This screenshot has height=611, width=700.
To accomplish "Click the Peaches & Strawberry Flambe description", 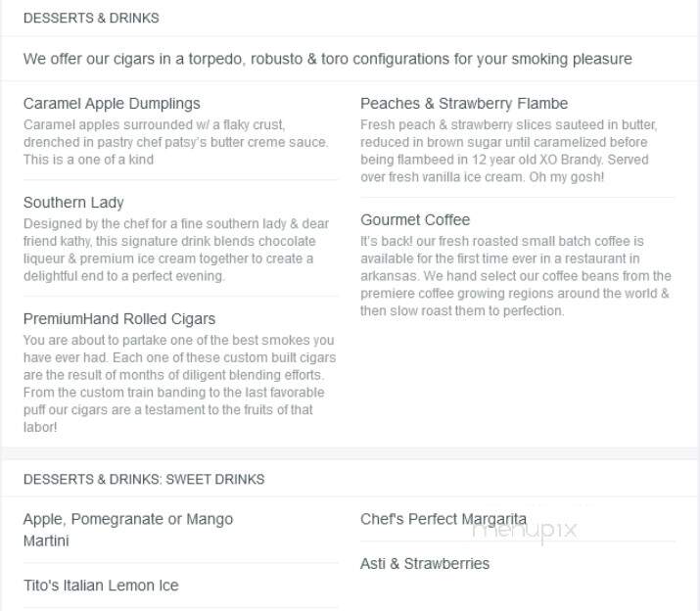I will 509,151.
